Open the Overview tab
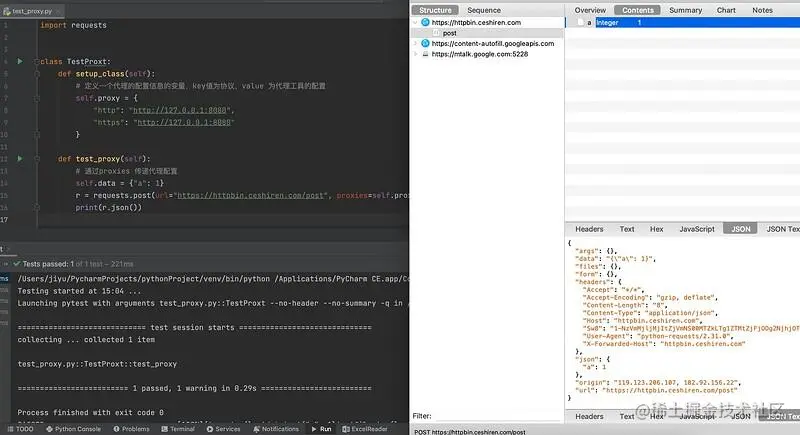The width and height of the screenshot is (800, 435). pyautogui.click(x=590, y=10)
